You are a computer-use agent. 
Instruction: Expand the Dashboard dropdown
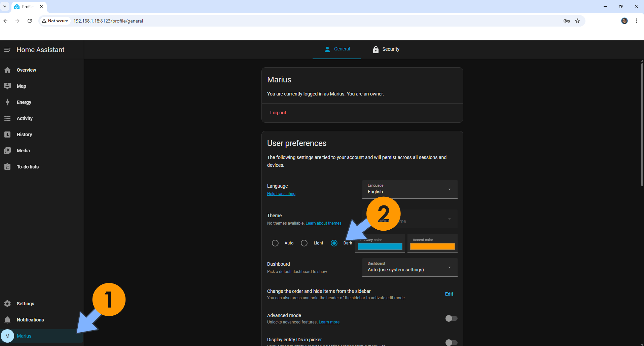coord(409,267)
